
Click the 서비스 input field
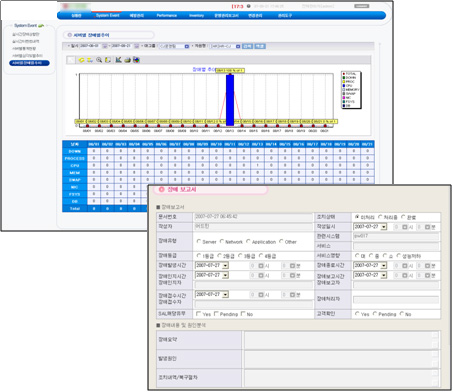pos(396,246)
